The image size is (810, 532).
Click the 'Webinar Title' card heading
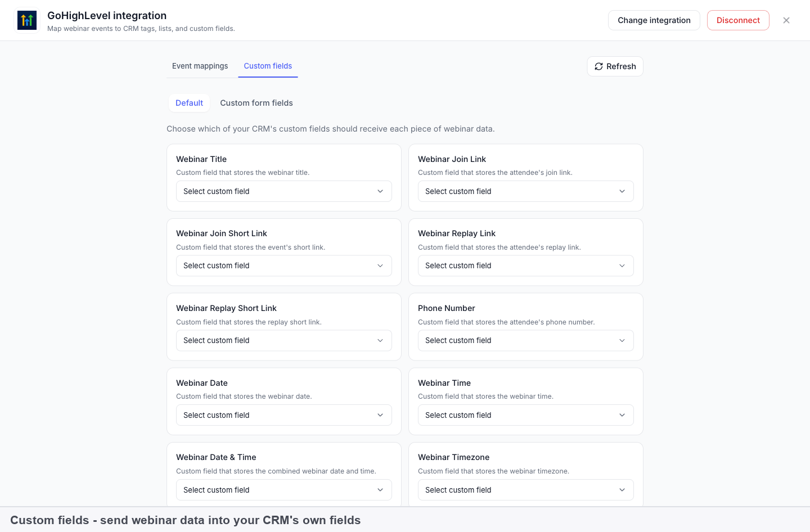201,159
